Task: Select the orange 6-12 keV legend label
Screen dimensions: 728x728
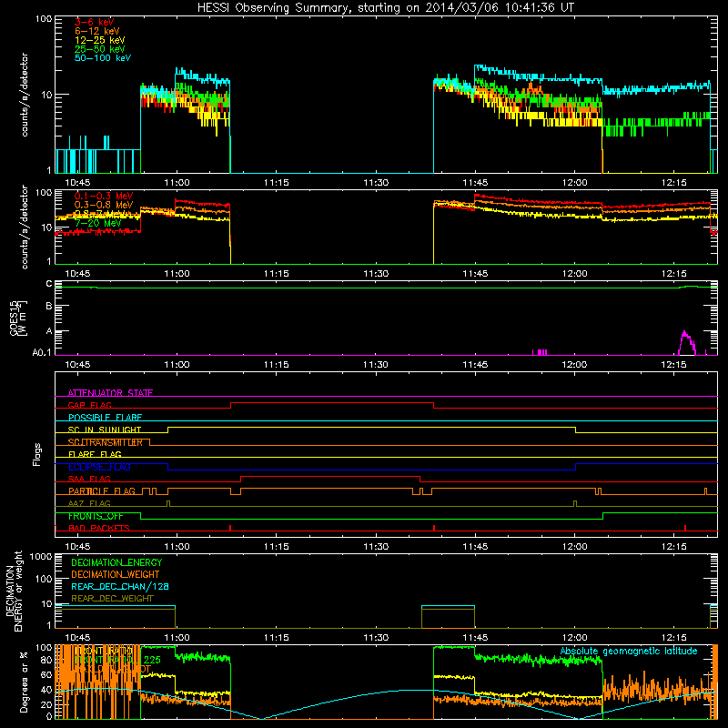Action: coord(96,31)
